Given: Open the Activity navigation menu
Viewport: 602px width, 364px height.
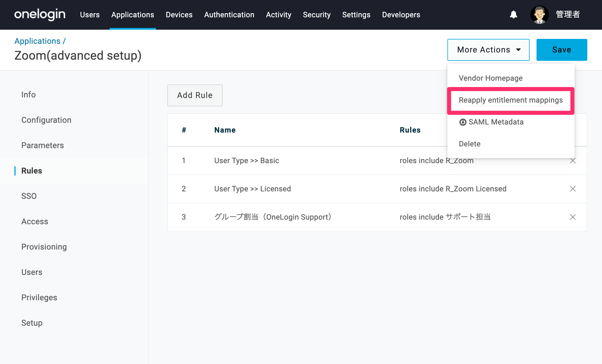Looking at the screenshot, I should 279,15.
